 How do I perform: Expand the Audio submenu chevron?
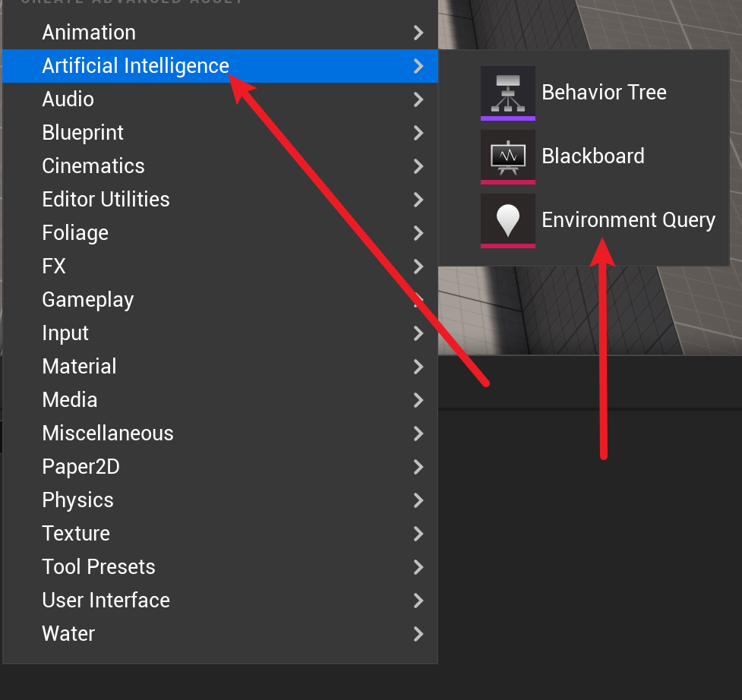click(418, 99)
